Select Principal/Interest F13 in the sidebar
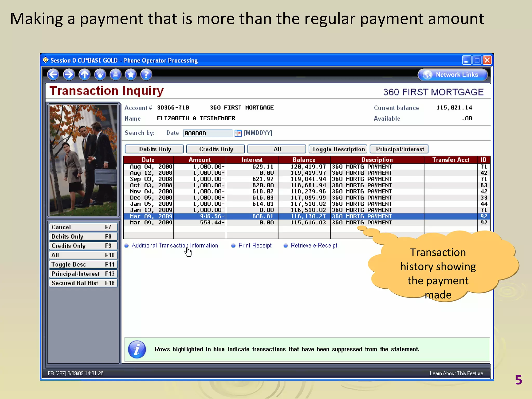The height and width of the screenshot is (399, 532). pos(83,274)
